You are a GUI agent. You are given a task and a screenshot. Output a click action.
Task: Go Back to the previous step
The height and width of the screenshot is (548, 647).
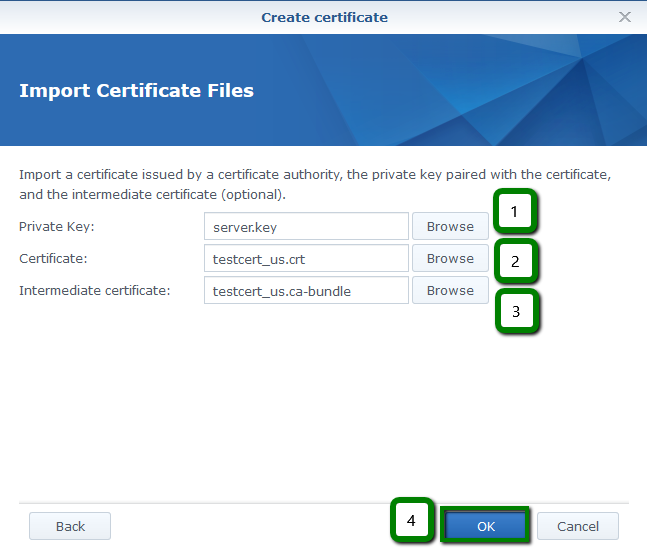click(x=70, y=526)
